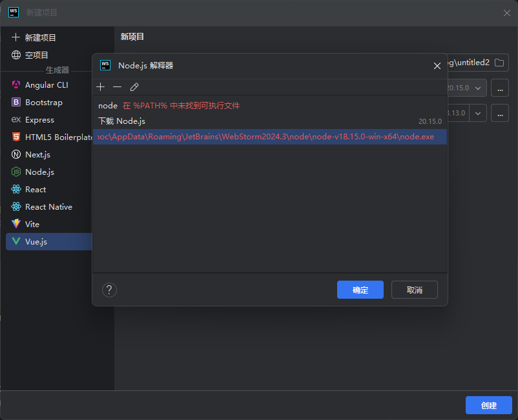Click the React Native atom icon

(x=16, y=207)
